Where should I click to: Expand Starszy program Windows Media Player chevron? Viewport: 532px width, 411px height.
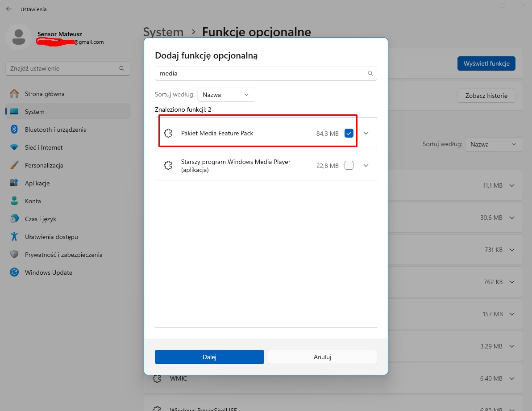[366, 165]
